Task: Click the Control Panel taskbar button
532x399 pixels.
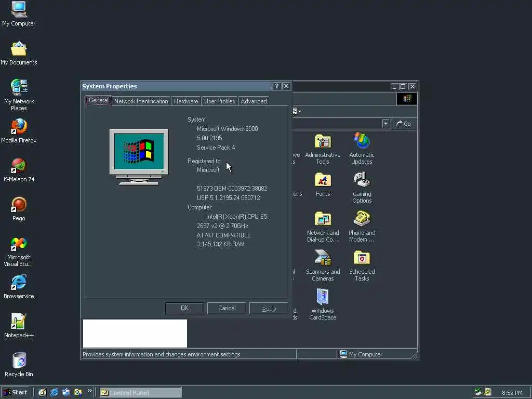Action: click(140, 393)
